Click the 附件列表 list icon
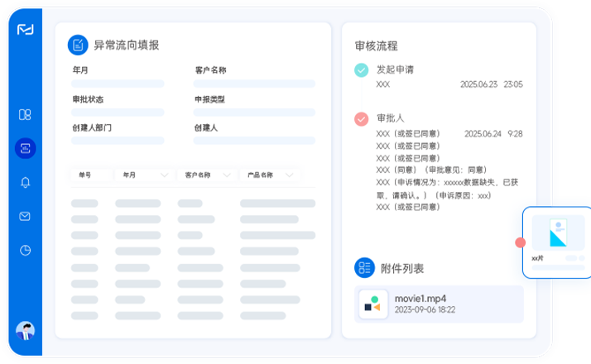 (364, 267)
